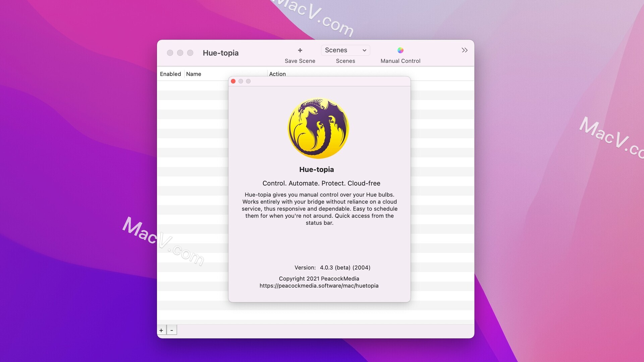Viewport: 644px width, 362px height.
Task: Click the Manual Control label
Action: point(400,61)
